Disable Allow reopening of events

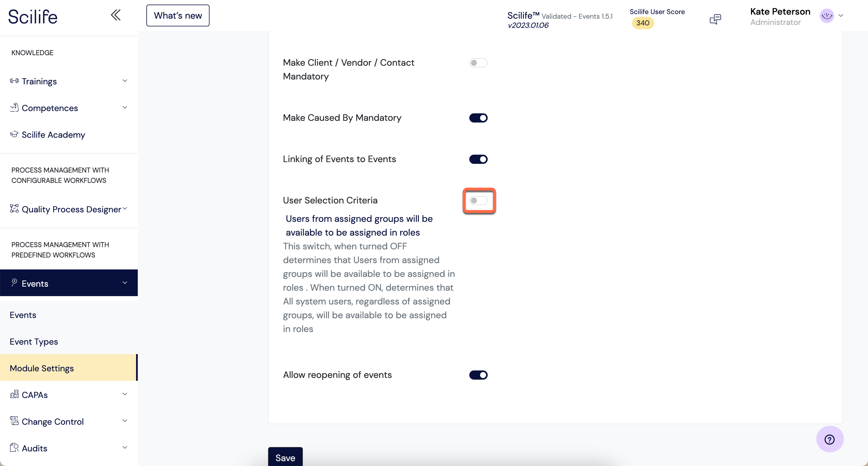pos(478,375)
